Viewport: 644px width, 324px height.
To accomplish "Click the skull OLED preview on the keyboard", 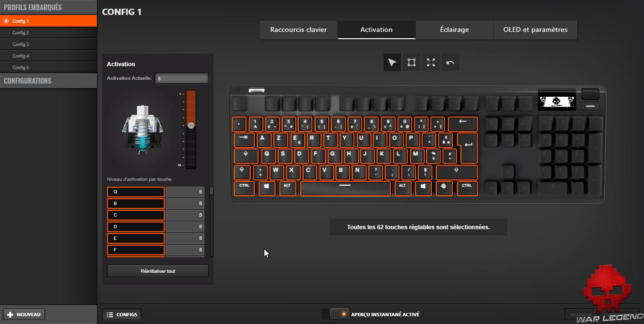I will [556, 101].
